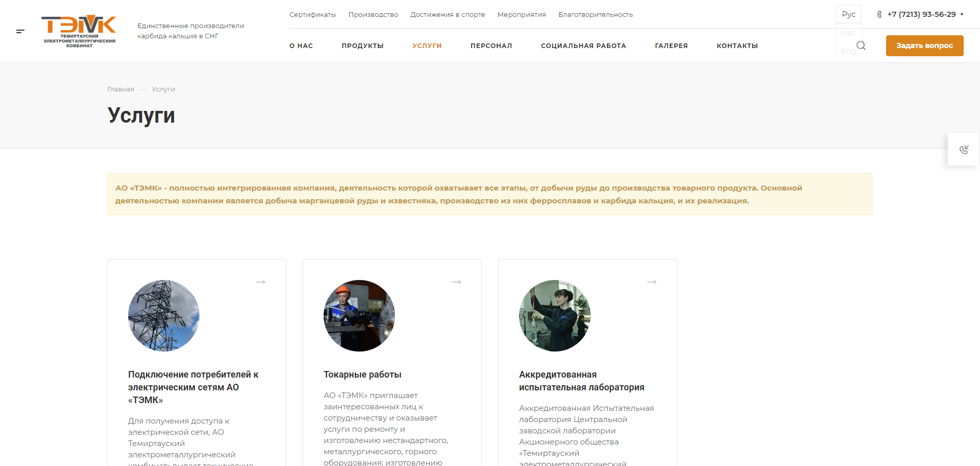Switch language to Қаз
This screenshot has height=466, width=980.
(x=848, y=33)
